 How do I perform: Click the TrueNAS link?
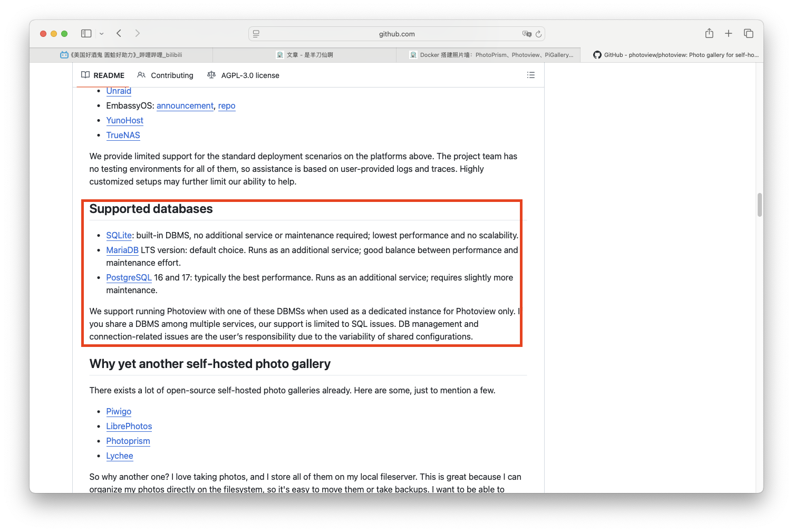click(123, 135)
